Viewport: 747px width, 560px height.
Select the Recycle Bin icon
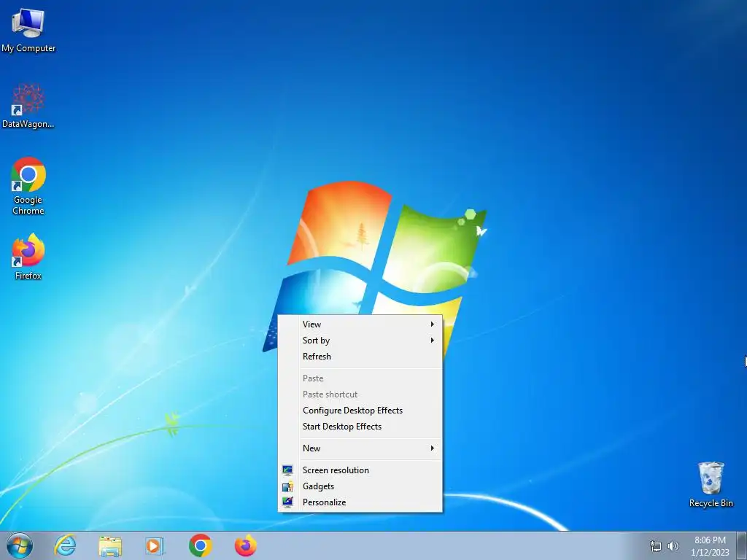[x=711, y=484]
